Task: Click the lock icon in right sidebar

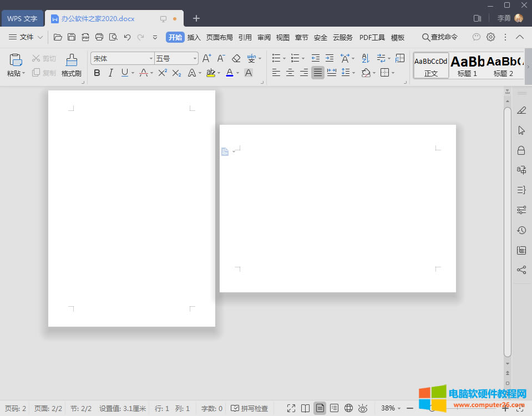Action: (x=521, y=150)
